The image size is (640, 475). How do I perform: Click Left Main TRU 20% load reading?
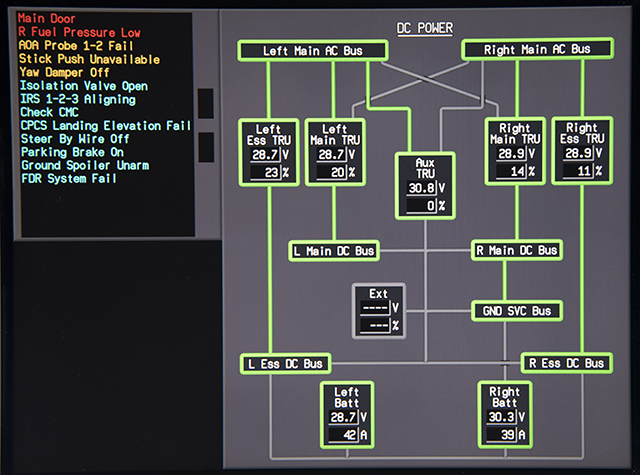[x=331, y=172]
